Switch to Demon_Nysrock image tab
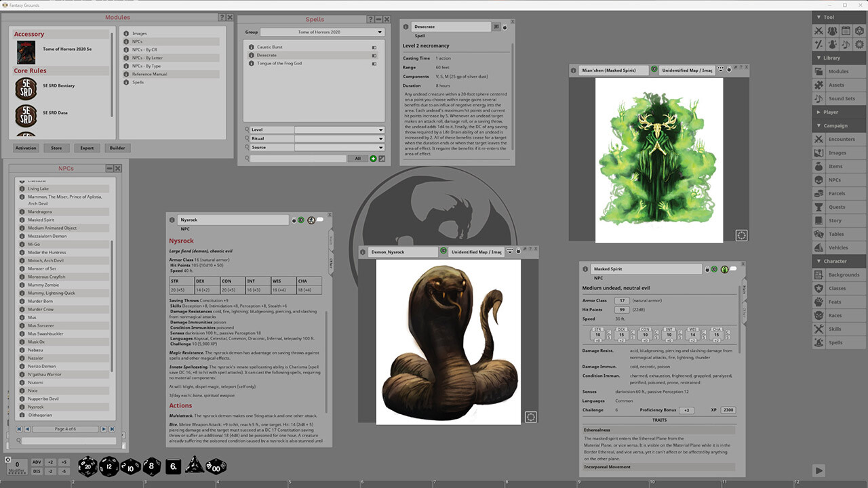The height and width of the screenshot is (488, 868). [399, 252]
